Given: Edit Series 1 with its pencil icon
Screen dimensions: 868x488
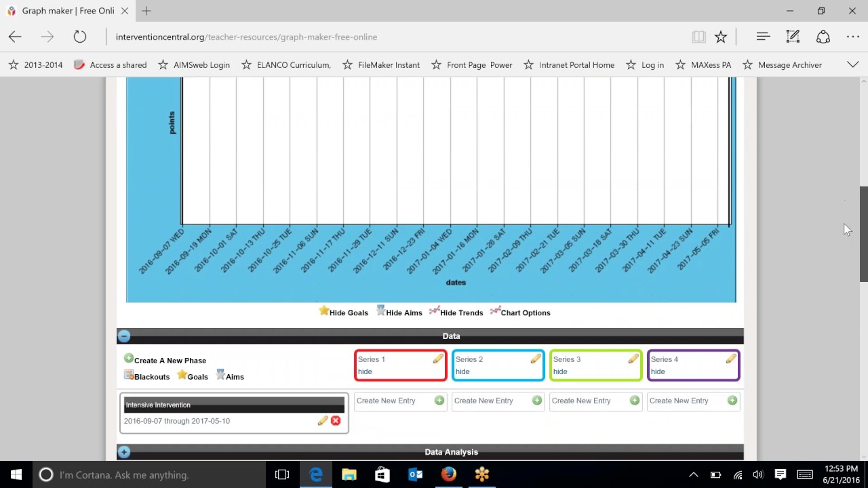Looking at the screenshot, I should [x=438, y=359].
